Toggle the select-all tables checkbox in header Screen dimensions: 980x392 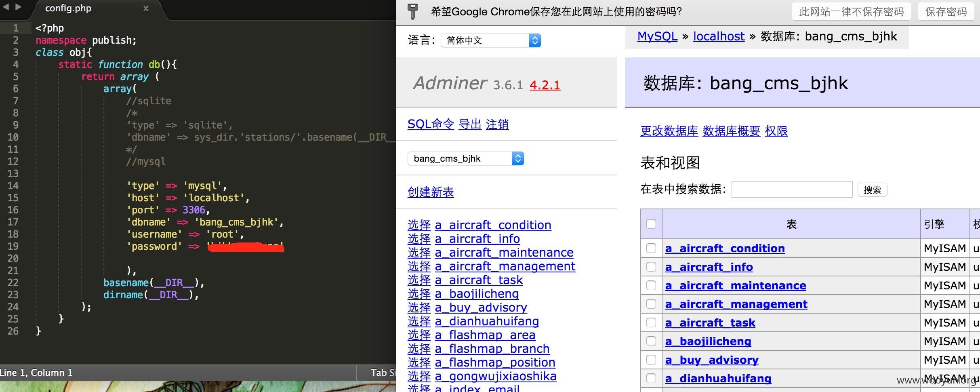651,224
